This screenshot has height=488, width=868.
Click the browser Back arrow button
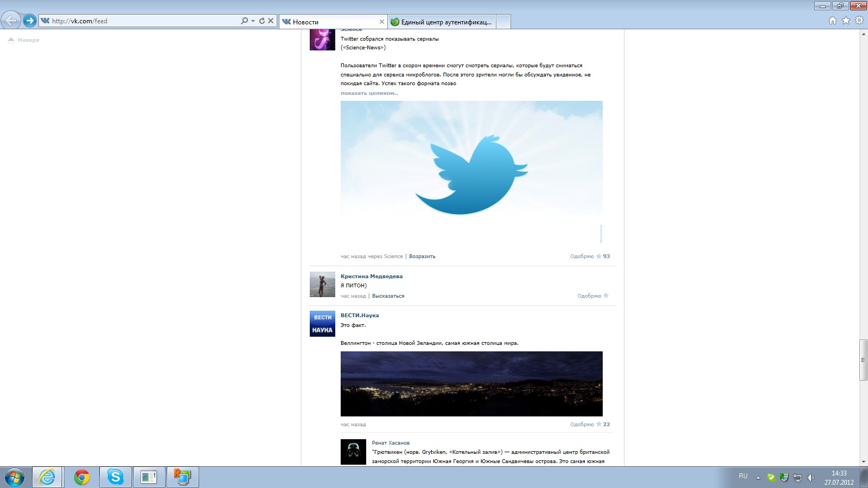pyautogui.click(x=10, y=21)
